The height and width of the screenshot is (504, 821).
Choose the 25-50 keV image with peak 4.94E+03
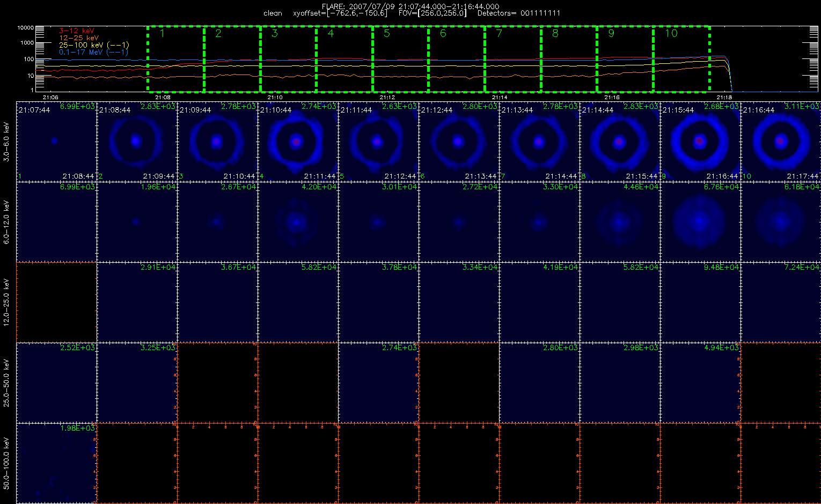(700, 383)
